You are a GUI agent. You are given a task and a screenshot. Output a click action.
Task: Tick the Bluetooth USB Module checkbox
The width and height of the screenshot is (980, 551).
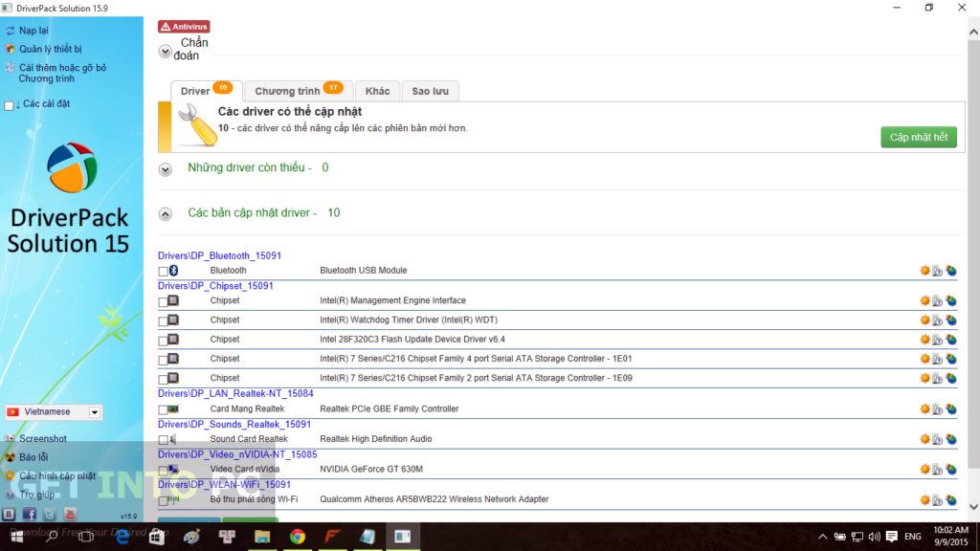coord(163,271)
